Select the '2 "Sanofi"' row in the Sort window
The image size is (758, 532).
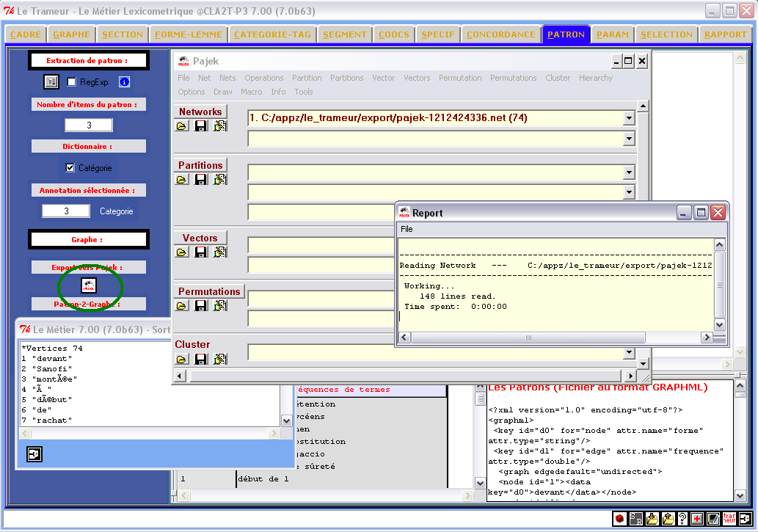[x=47, y=368]
